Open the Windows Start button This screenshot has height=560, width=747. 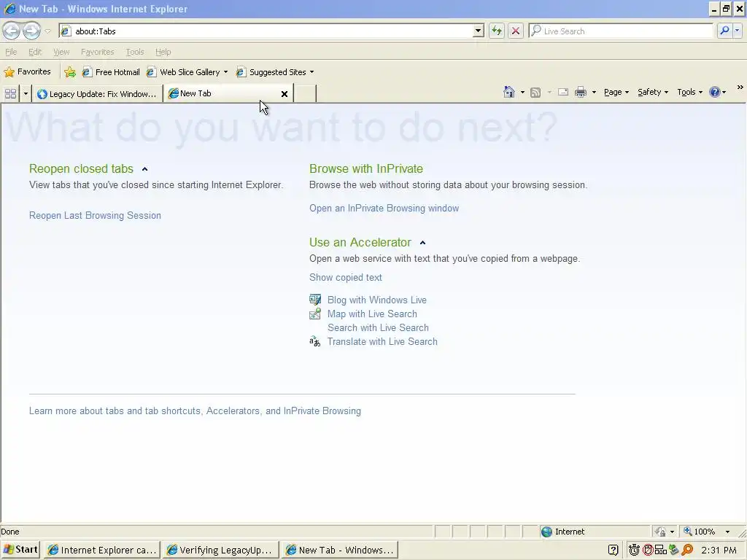tap(20, 550)
